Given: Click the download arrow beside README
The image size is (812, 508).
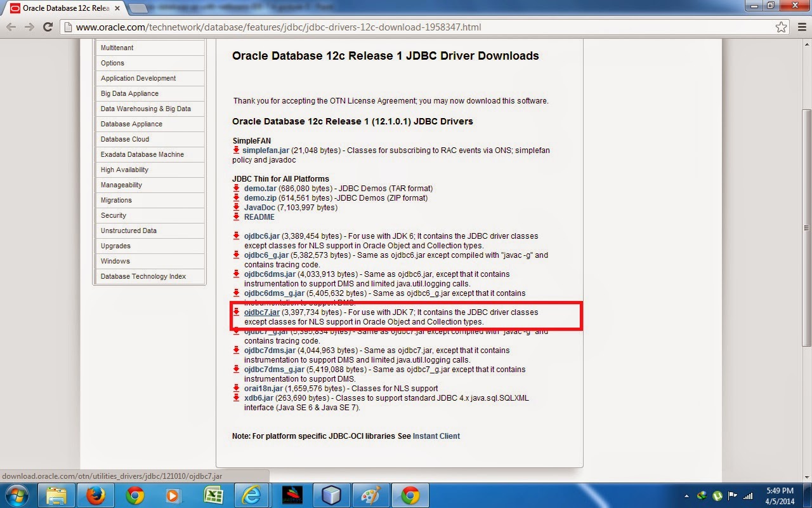Looking at the screenshot, I should click(x=237, y=217).
